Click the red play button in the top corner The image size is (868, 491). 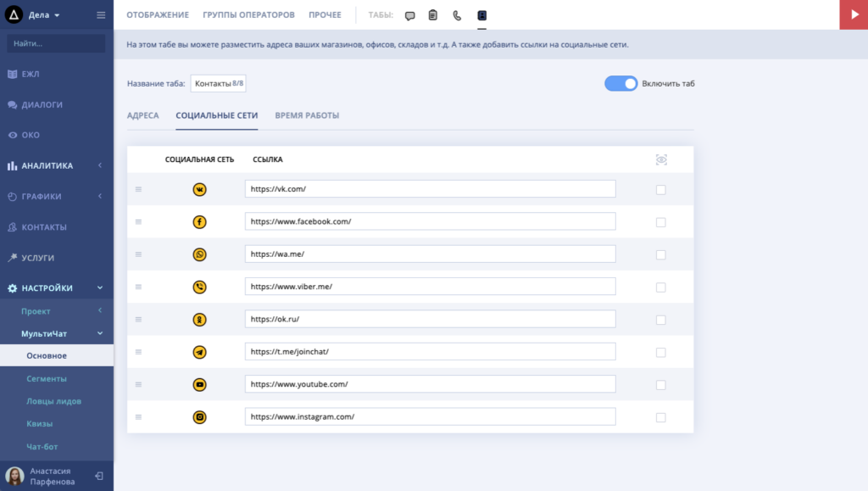(x=853, y=15)
